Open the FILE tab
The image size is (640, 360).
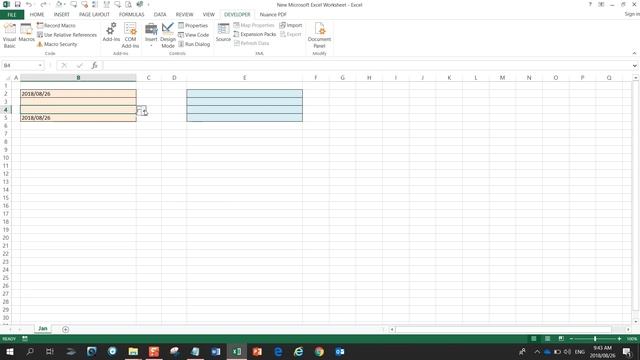point(12,15)
